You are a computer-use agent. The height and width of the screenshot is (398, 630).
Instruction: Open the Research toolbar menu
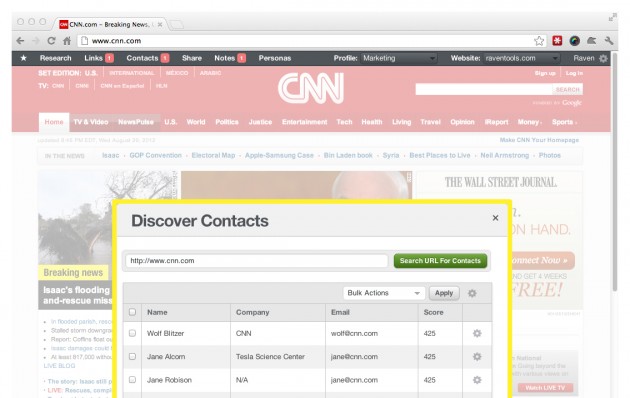[x=55, y=58]
